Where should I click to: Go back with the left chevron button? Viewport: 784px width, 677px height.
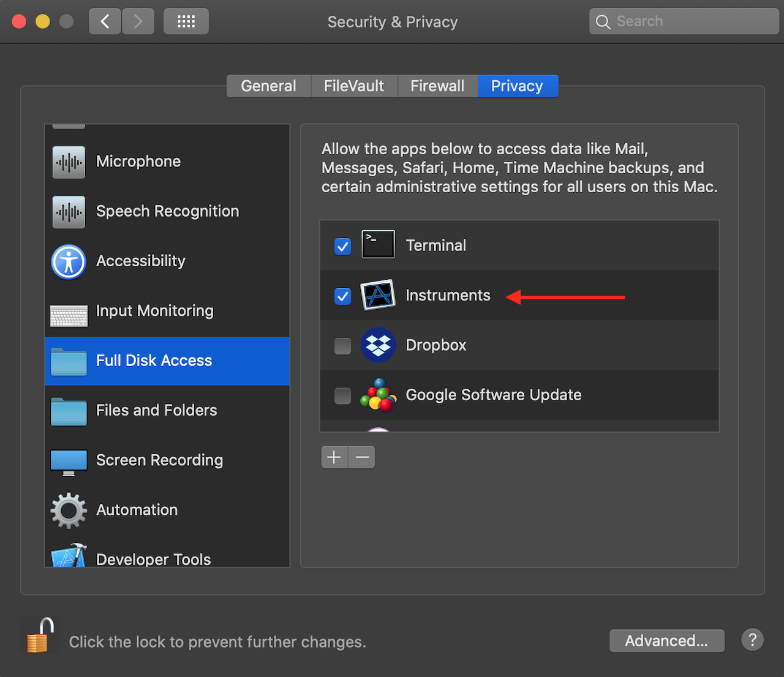point(105,21)
